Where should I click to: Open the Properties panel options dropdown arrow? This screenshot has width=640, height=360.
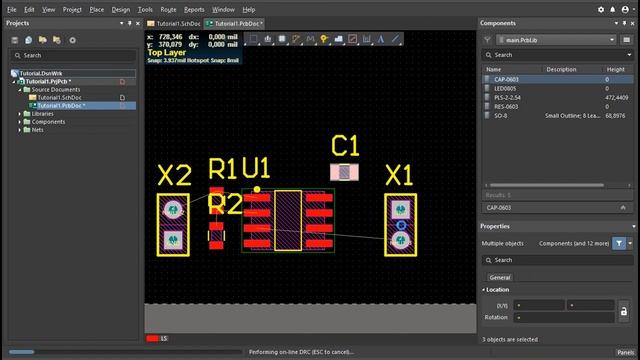pyautogui.click(x=634, y=227)
